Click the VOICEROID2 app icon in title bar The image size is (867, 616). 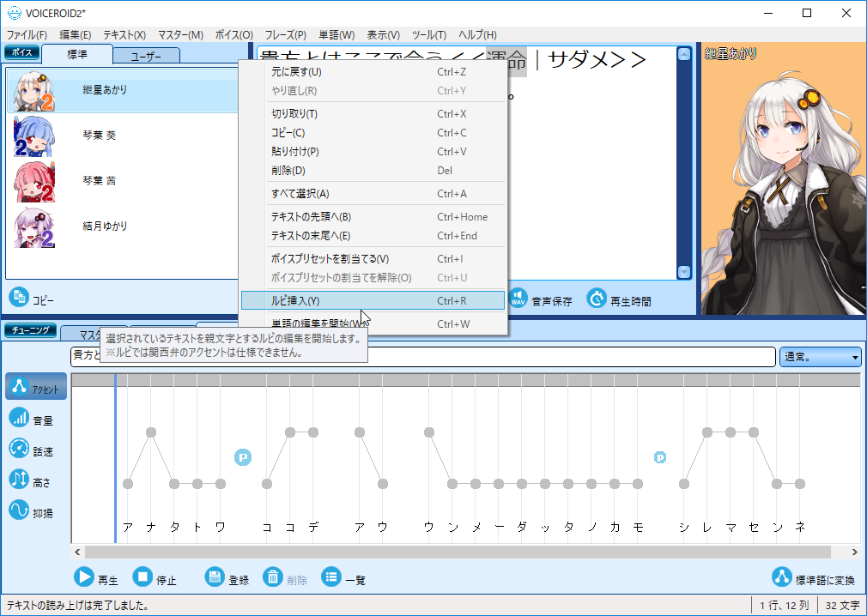coord(15,13)
